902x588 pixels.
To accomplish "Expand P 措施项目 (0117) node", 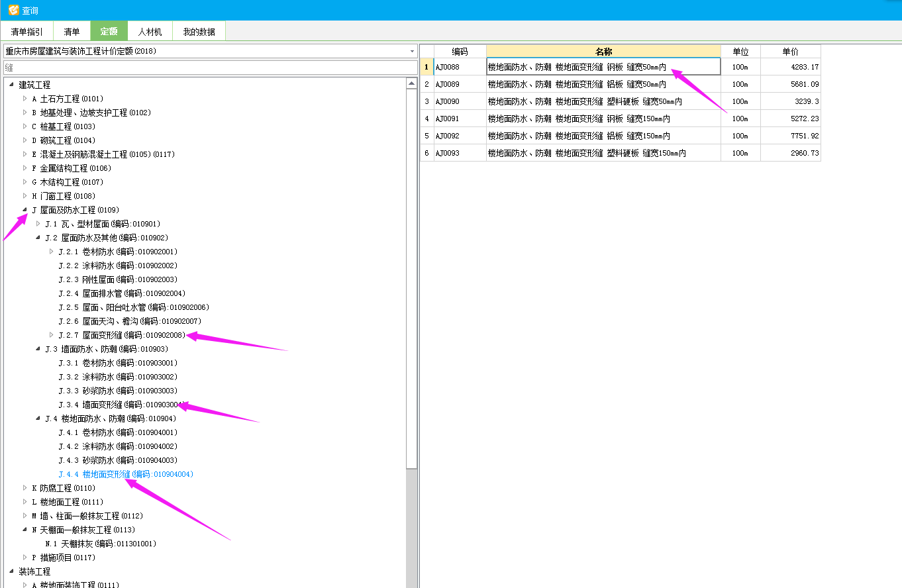I will [x=25, y=558].
